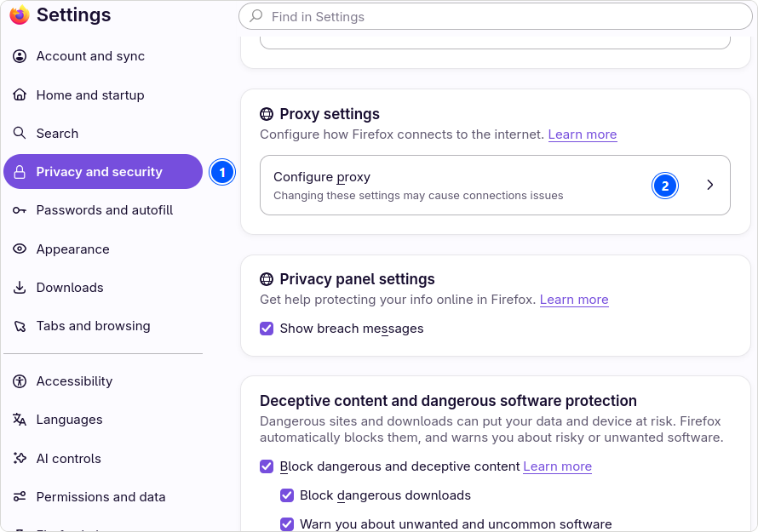Switch to the Appearance section
The width and height of the screenshot is (758, 532).
click(102, 249)
